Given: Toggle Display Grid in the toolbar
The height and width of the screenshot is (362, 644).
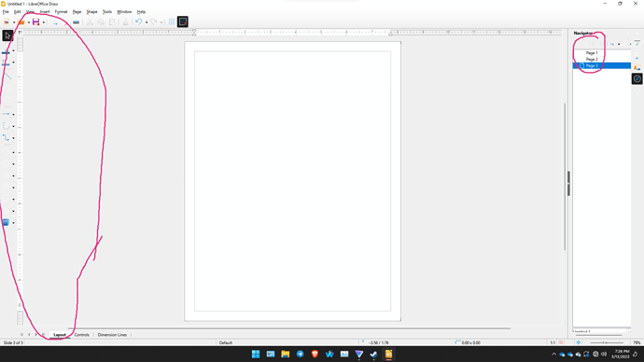Looking at the screenshot, I should tap(172, 22).
